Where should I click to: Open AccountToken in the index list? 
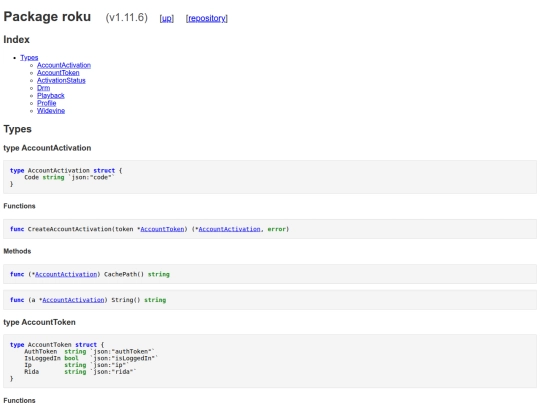(58, 73)
